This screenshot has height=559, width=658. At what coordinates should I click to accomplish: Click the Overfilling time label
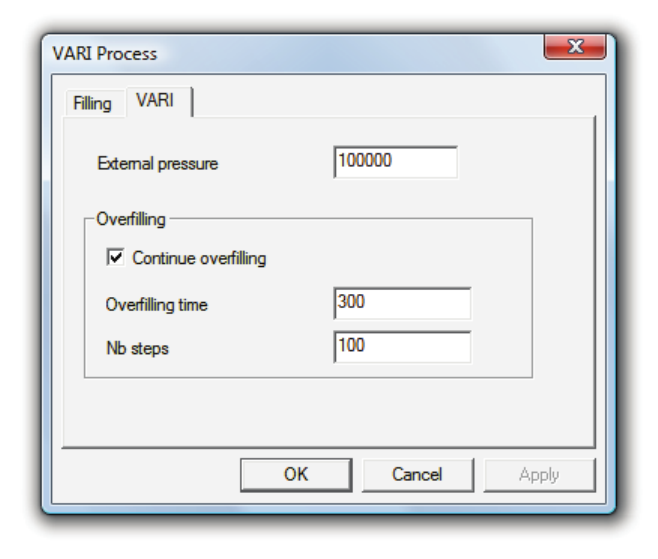click(156, 304)
